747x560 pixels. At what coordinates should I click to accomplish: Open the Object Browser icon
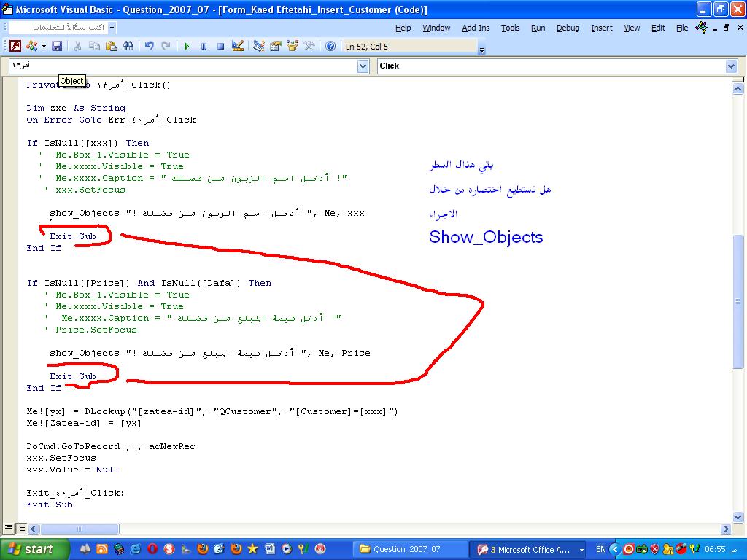[x=293, y=46]
